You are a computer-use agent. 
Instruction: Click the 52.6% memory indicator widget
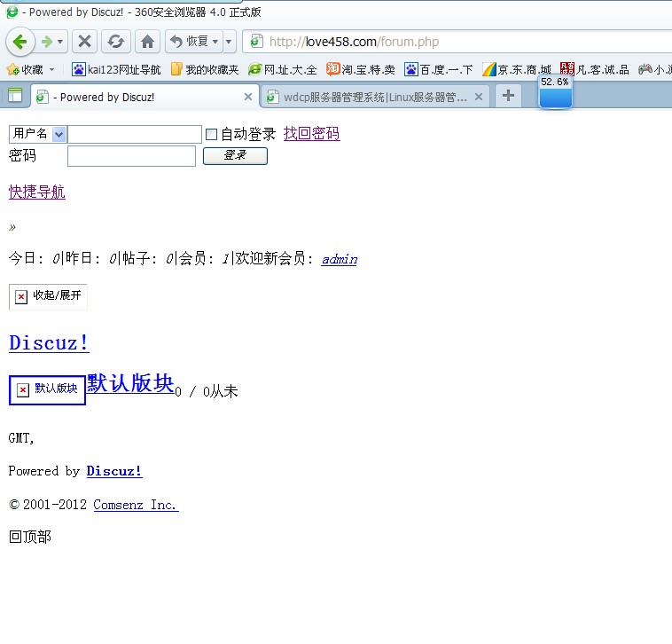555,91
